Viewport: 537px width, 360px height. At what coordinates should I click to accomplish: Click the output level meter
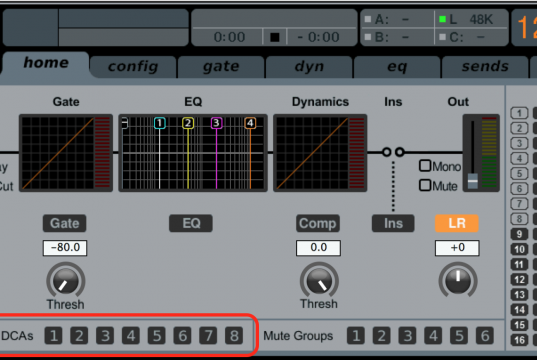489,152
